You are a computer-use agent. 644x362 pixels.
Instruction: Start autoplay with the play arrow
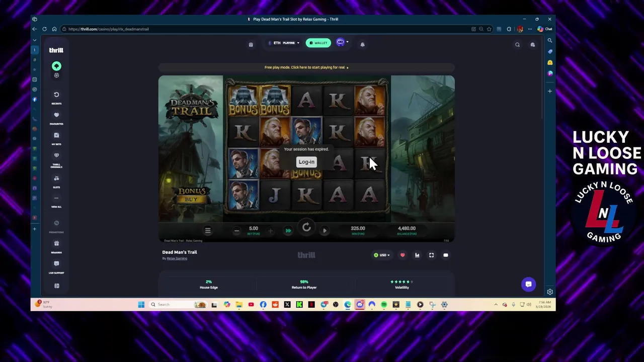325,231
